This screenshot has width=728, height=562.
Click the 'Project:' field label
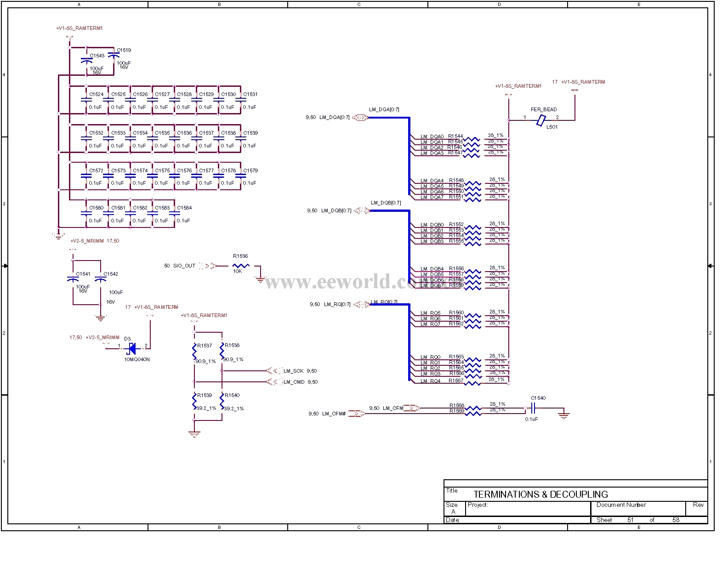(x=478, y=505)
